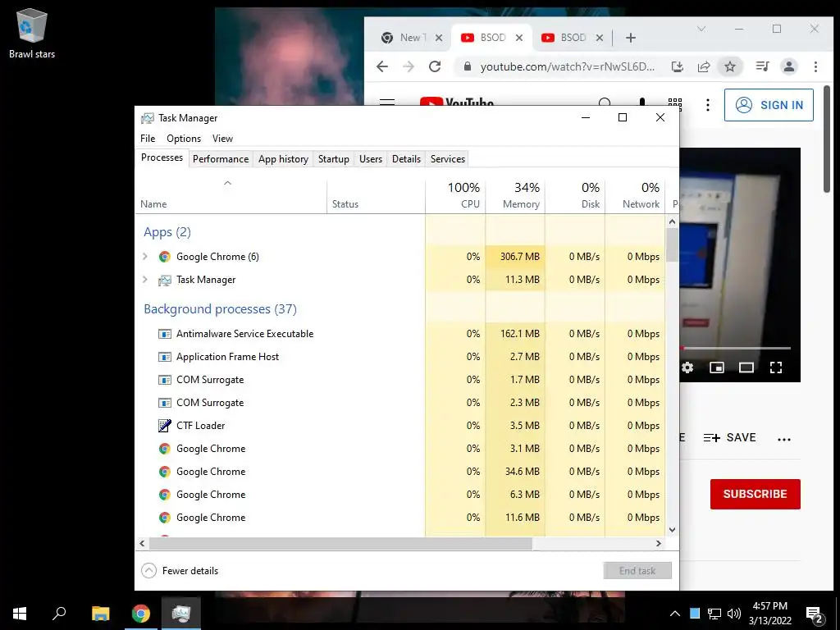Viewport: 840px width, 630px height.
Task: Reload the YouTube page in Chrome
Action: 435,66
